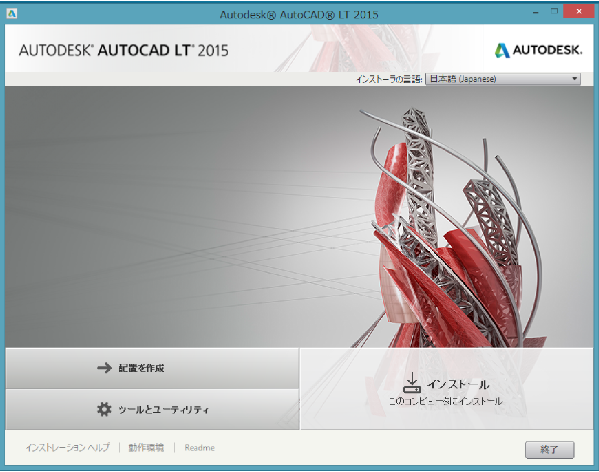Viewport: 599px width, 472px height.
Task: Select the 配置を作成 deployment button
Action: click(152, 368)
